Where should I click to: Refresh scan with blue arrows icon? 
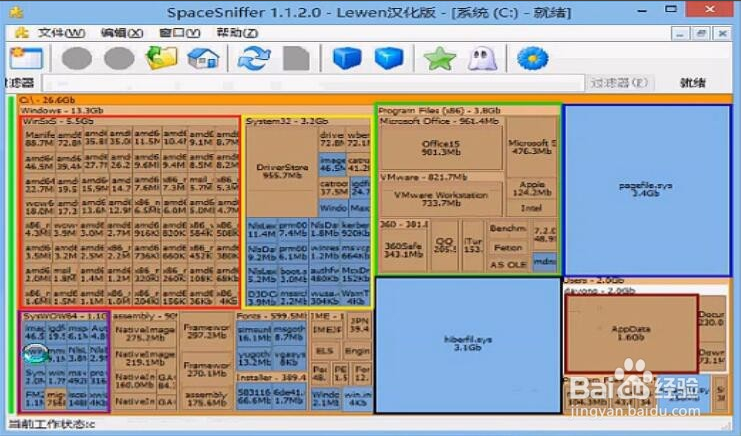pos(254,59)
